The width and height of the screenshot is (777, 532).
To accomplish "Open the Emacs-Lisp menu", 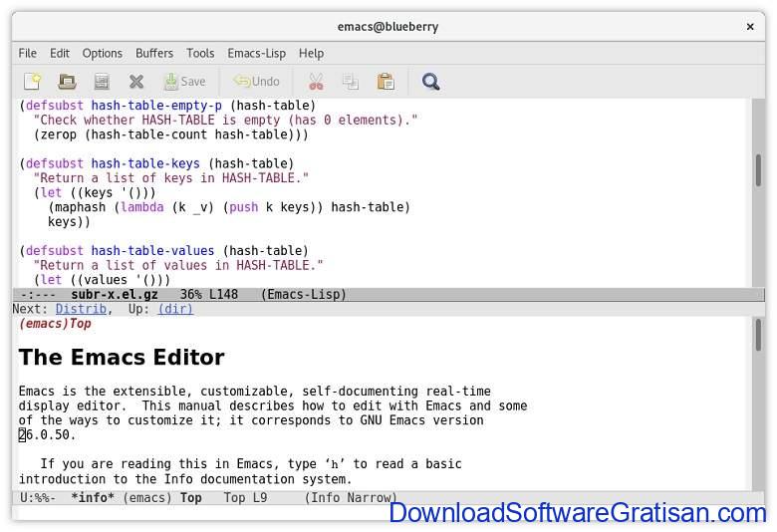I will click(x=256, y=53).
